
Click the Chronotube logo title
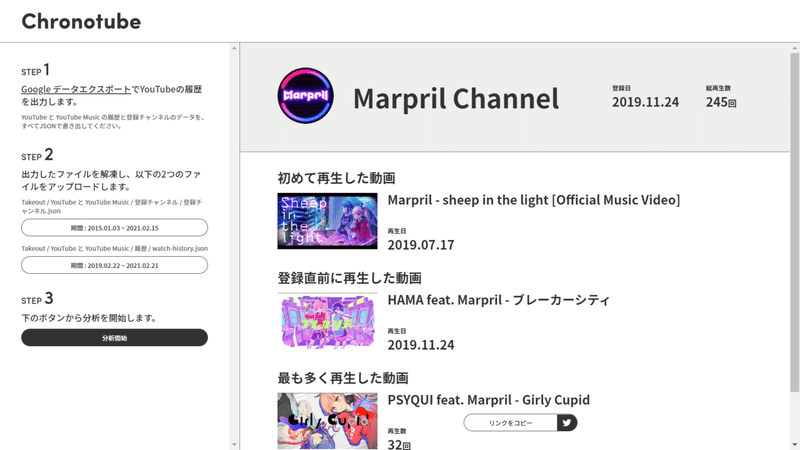81,21
